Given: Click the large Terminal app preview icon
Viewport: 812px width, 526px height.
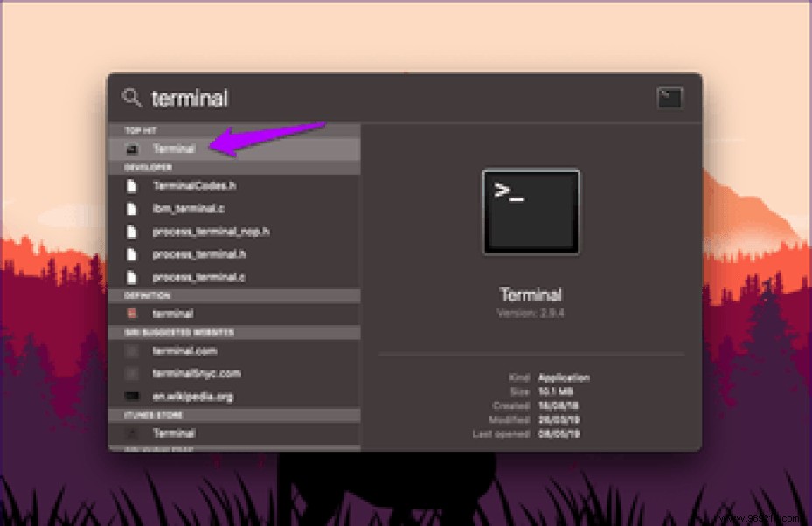Looking at the screenshot, I should pyautogui.click(x=531, y=211).
